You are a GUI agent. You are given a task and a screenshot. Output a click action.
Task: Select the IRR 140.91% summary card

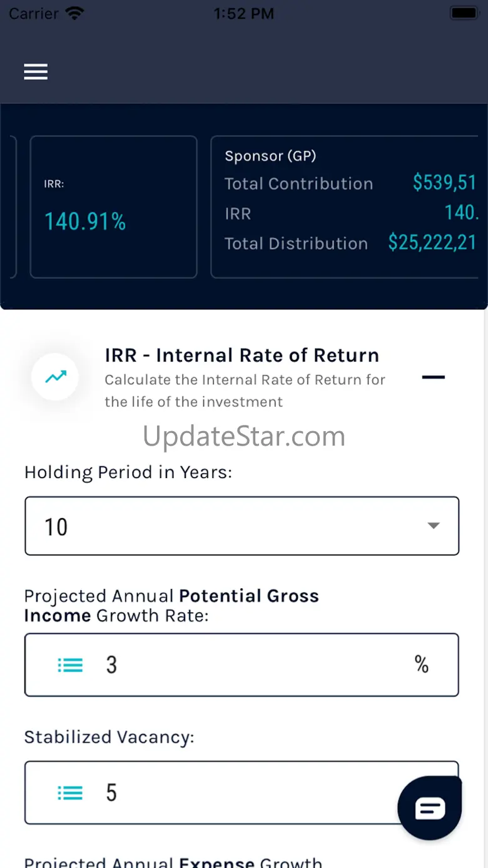pyautogui.click(x=113, y=207)
